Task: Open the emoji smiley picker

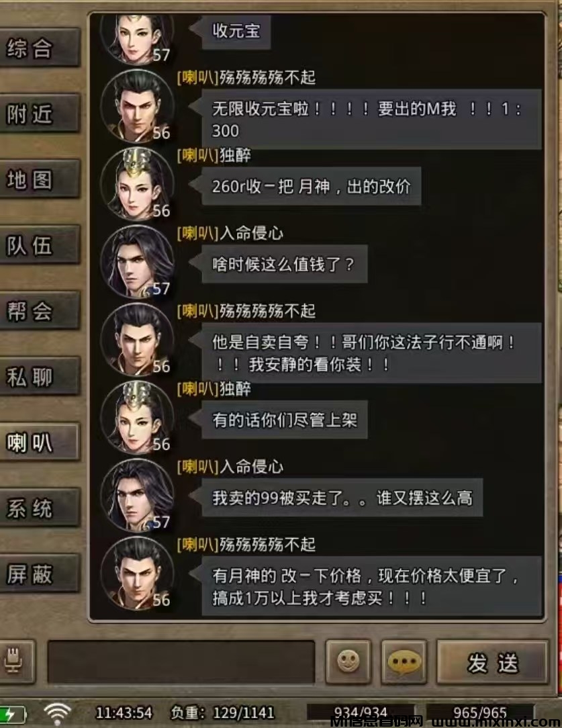Action: (348, 661)
